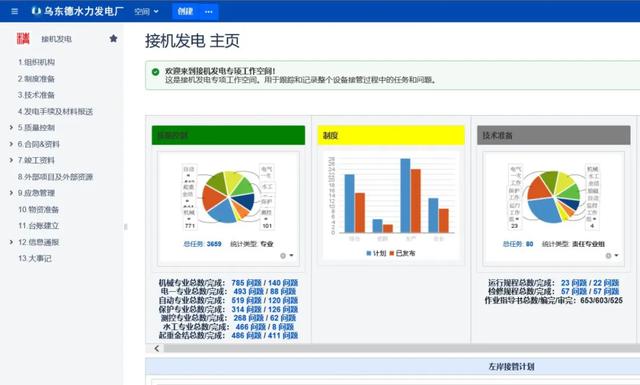Expand the 9.应急管理 tree item
This screenshot has width=640, height=385.
pos(11,193)
